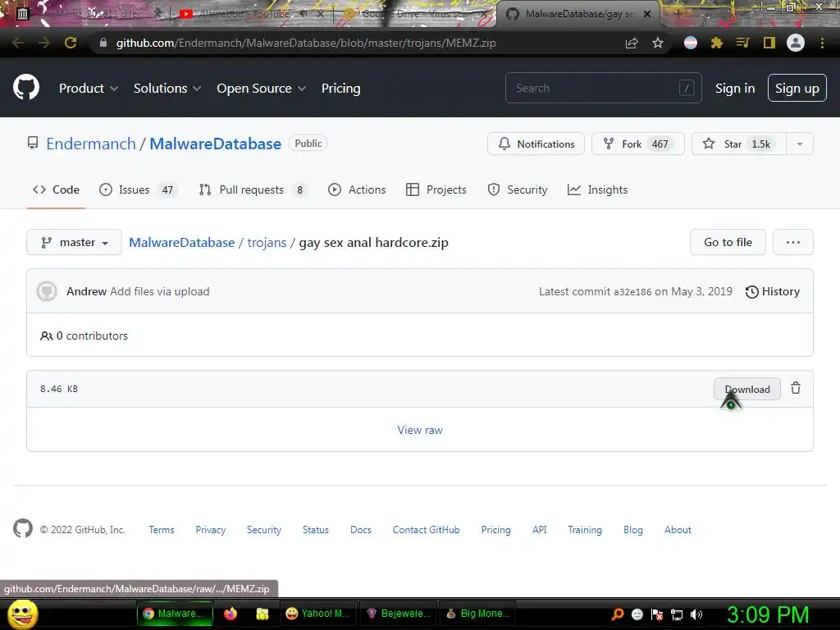Viewport: 840px width, 630px height.
Task: Click the browser address bar URL
Action: pyautogui.click(x=306, y=43)
